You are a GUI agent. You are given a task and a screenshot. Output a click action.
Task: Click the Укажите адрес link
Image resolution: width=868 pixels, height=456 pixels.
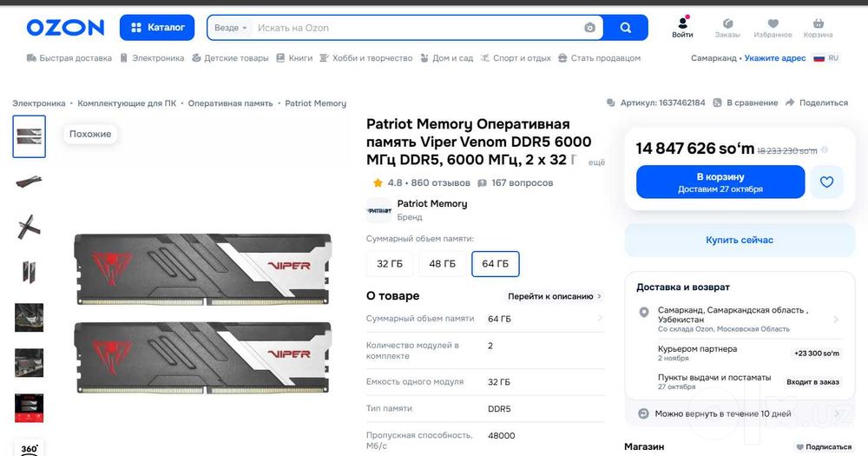click(775, 58)
